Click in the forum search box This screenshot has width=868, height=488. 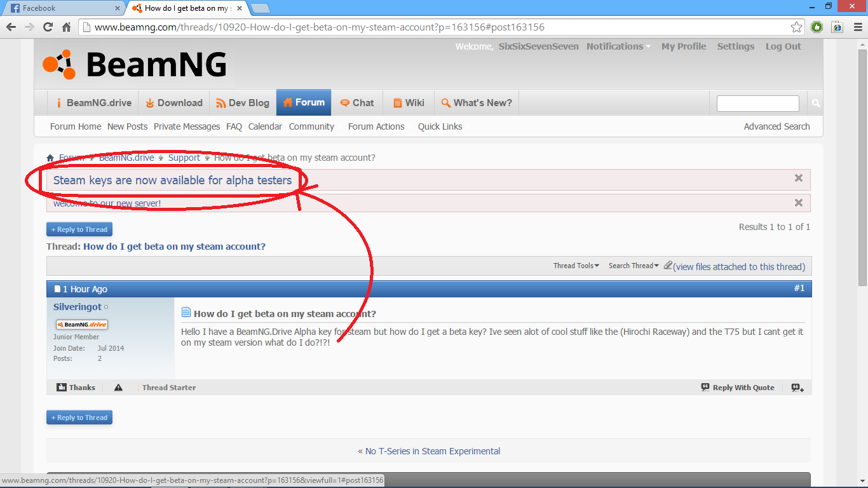coord(757,103)
